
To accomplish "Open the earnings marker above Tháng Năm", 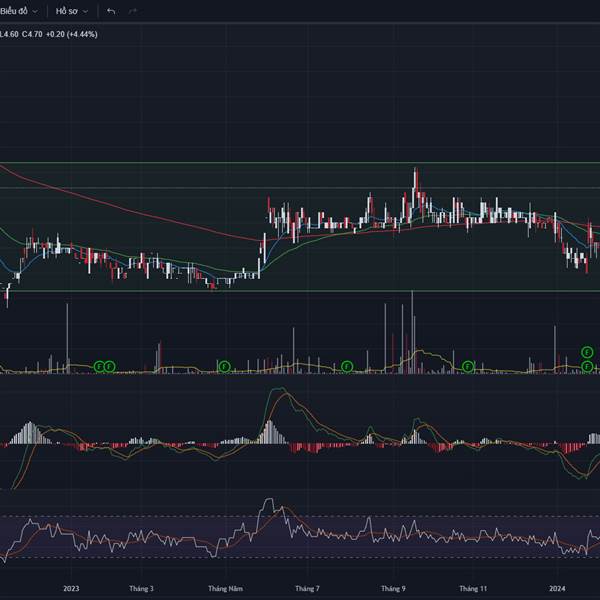I will 224,367.
